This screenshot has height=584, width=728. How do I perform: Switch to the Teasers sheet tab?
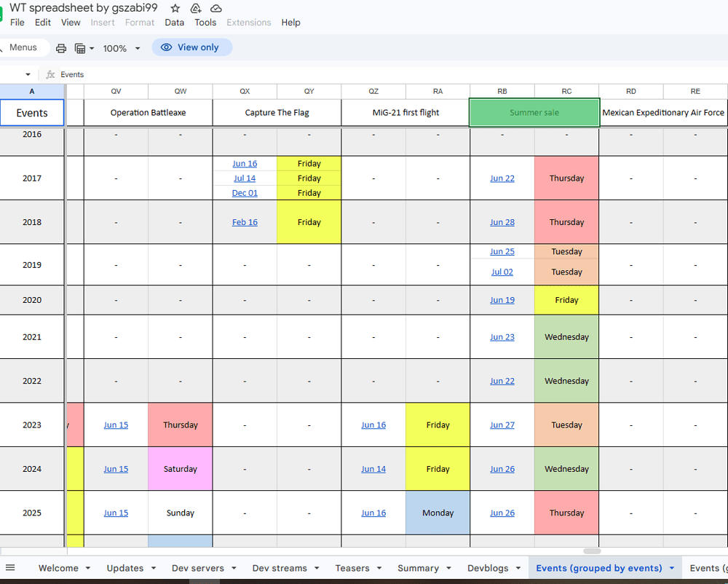352,568
